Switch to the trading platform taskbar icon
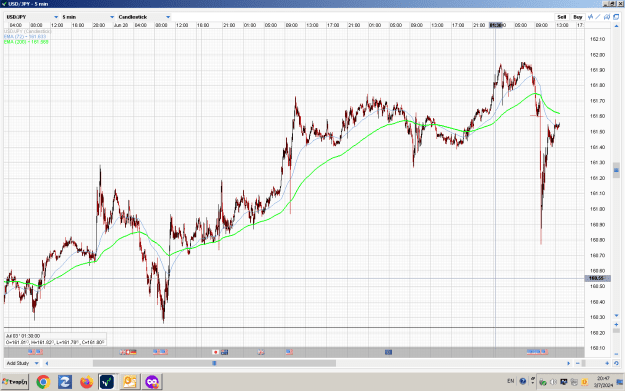The height and width of the screenshot is (391, 625). pos(107,382)
